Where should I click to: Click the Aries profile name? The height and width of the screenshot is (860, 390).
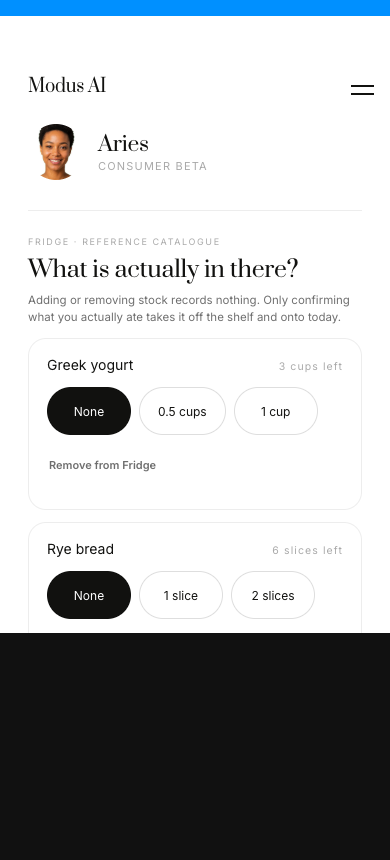pos(123,144)
